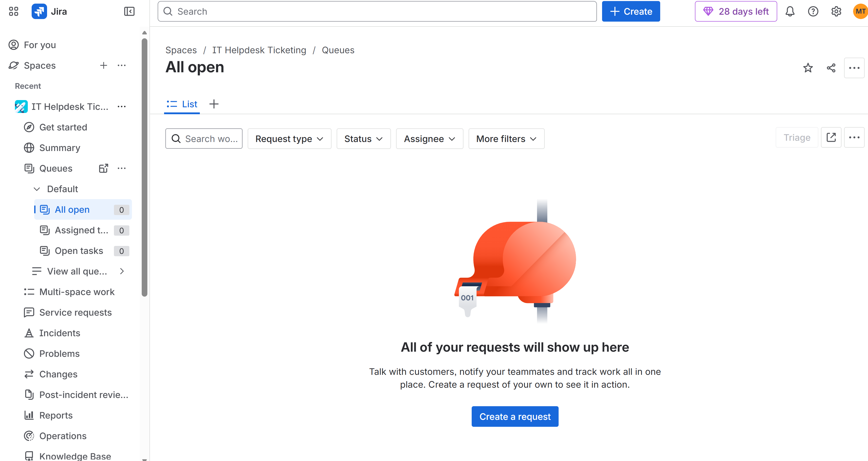This screenshot has width=868, height=461.
Task: Click the 28 days left button
Action: (736, 12)
